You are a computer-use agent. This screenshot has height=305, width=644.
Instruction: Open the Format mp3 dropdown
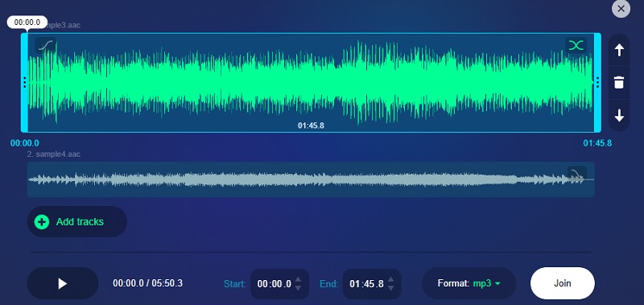(469, 283)
